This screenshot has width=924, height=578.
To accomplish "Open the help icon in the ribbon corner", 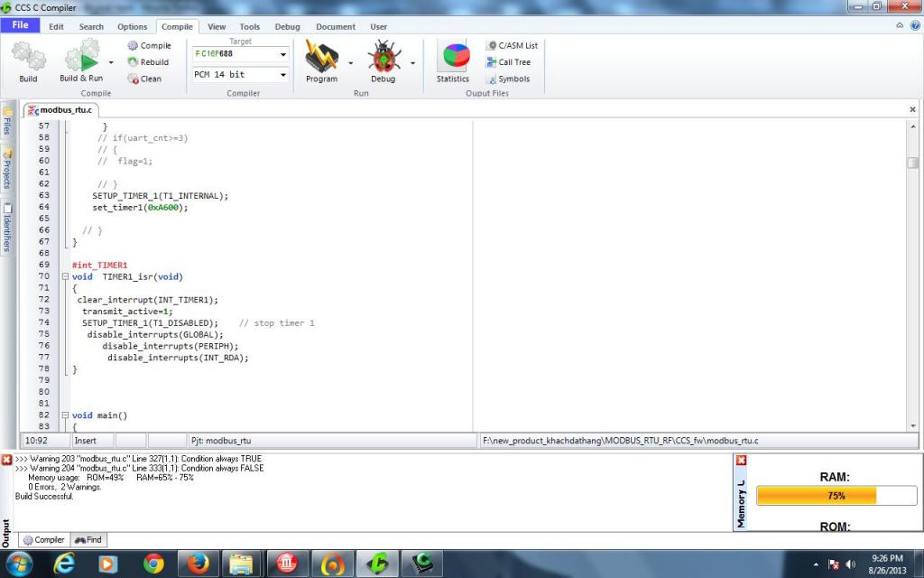I will coord(915,26).
